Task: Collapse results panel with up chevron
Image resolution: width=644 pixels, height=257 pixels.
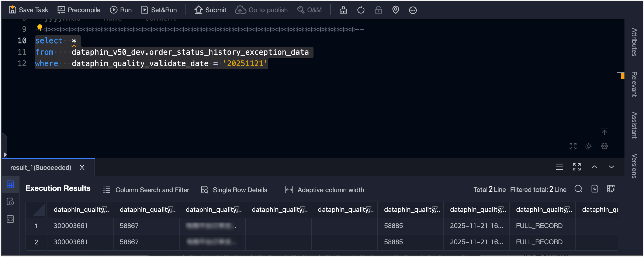Action: [x=594, y=167]
